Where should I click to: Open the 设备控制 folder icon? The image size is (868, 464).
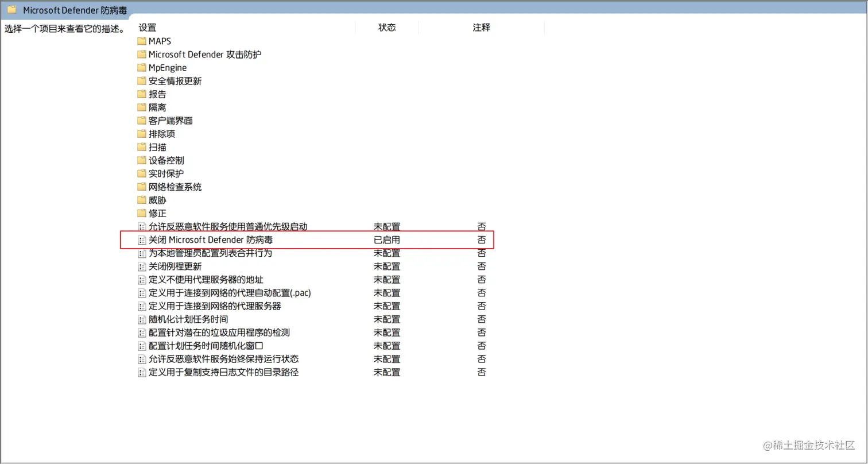coord(142,160)
